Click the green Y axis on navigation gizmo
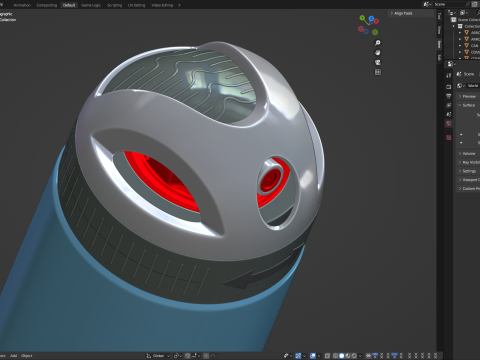 click(x=362, y=18)
